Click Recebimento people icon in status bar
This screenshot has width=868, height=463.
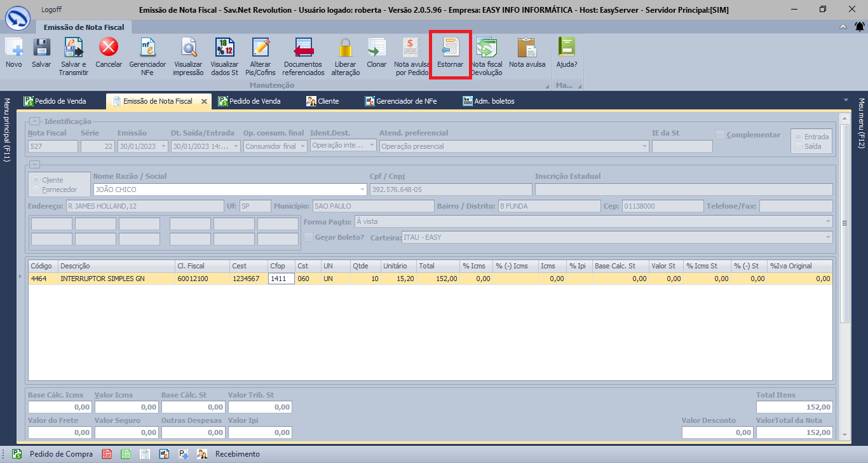pyautogui.click(x=202, y=454)
